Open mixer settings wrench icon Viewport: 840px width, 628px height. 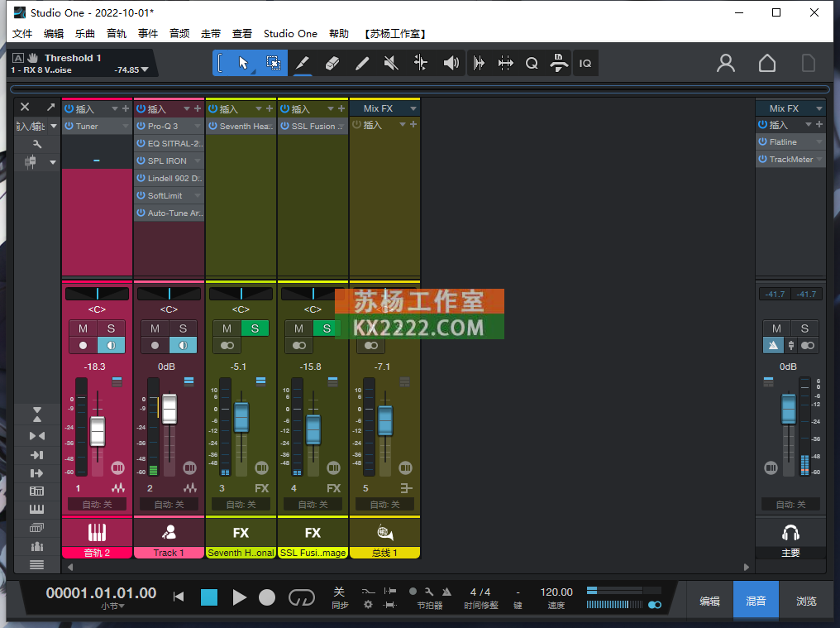(37, 144)
